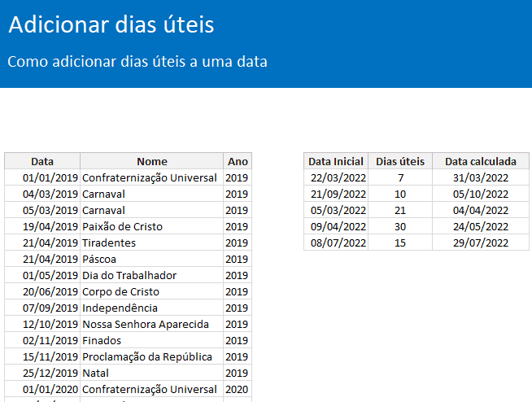The image size is (532, 402).
Task: Select calculated date 31/03/2022 cell
Action: click(480, 177)
